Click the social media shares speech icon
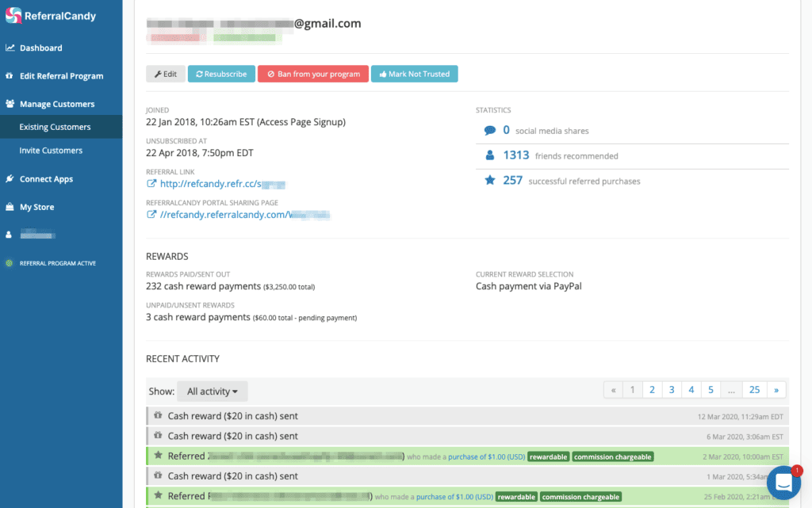Screen dimensions: 812x508 pyautogui.click(x=490, y=130)
